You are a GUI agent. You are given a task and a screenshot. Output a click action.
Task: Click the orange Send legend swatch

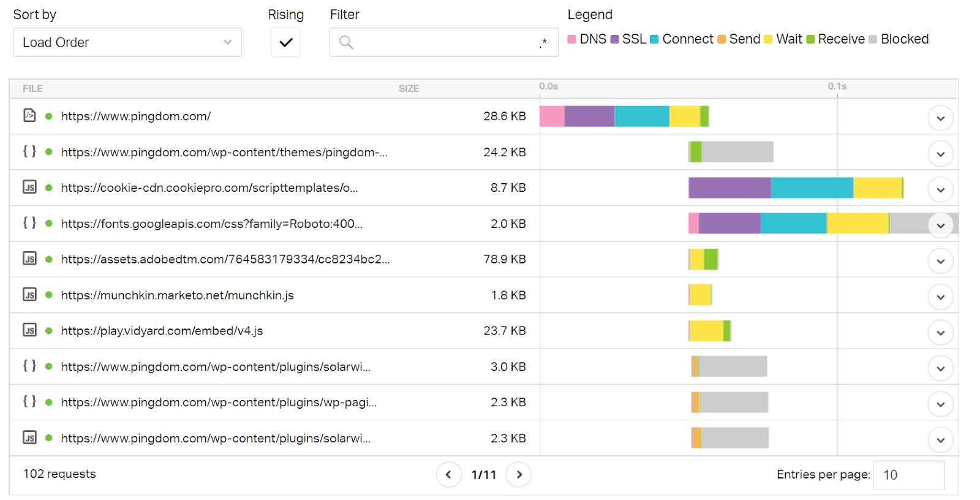click(x=722, y=39)
